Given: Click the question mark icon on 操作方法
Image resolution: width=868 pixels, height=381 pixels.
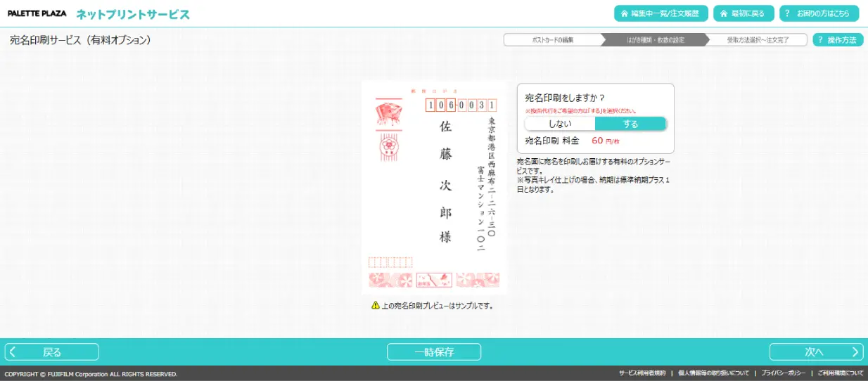Looking at the screenshot, I should [820, 40].
